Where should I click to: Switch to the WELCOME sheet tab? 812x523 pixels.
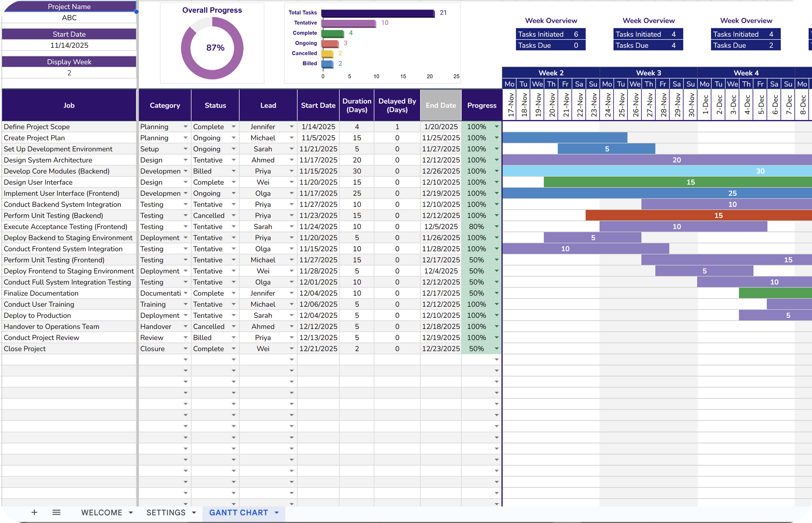pyautogui.click(x=101, y=512)
